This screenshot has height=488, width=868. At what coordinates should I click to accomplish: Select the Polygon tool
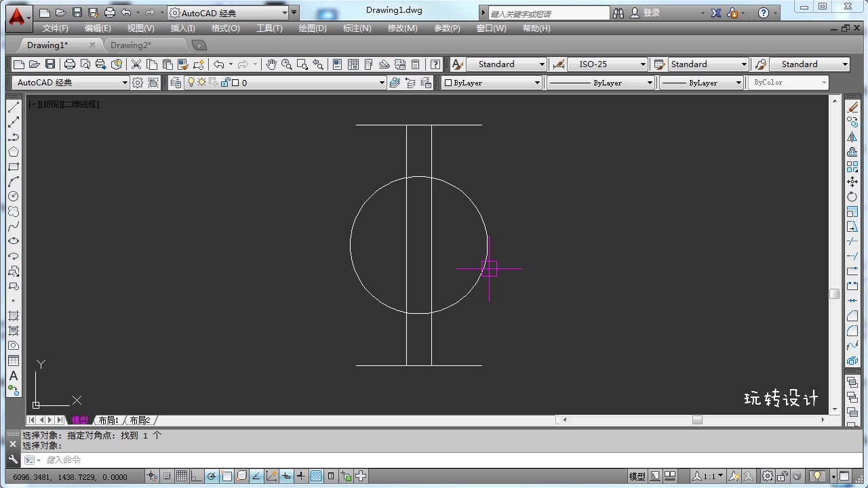pos(14,152)
